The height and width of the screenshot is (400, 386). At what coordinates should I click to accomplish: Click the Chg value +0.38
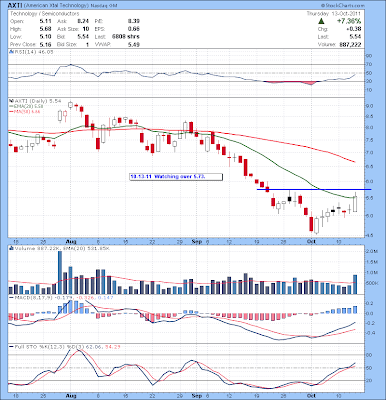tap(354, 29)
